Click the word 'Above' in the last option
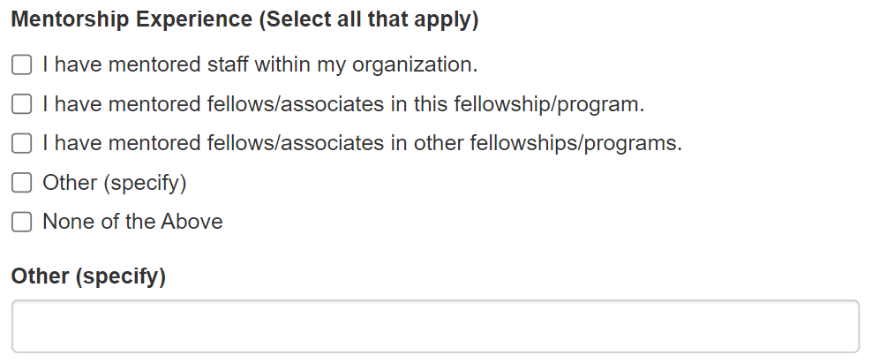Image resolution: width=887 pixels, height=363 pixels. 192,222
